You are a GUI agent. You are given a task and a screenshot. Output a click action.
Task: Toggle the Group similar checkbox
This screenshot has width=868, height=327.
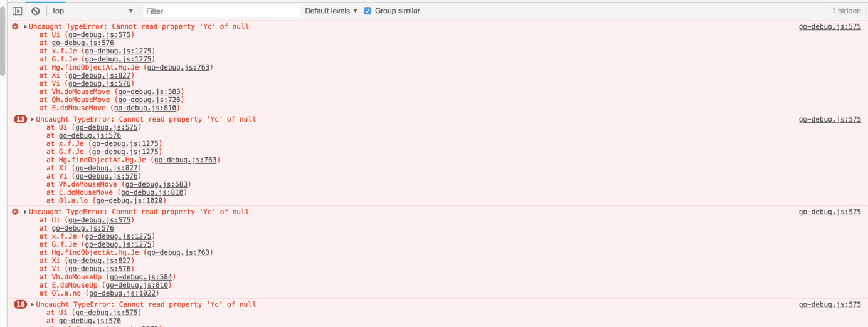(x=368, y=11)
